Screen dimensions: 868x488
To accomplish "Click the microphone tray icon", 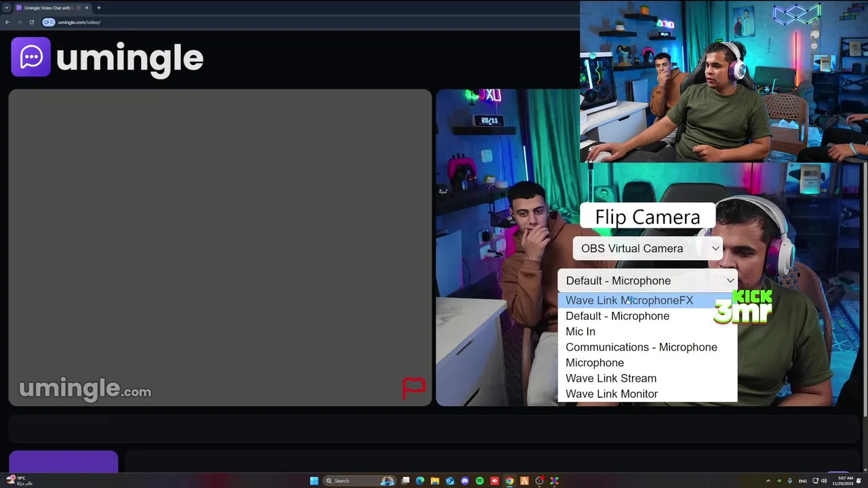I will [790, 481].
